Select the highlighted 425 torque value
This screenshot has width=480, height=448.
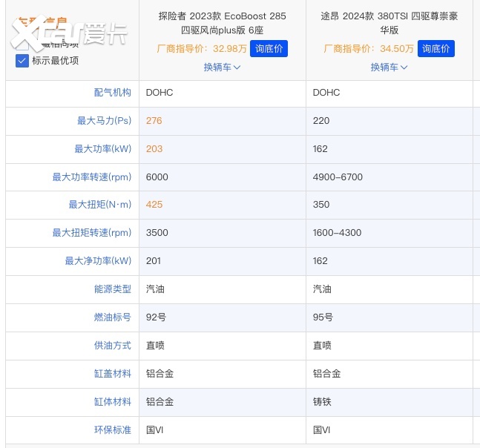154,205
